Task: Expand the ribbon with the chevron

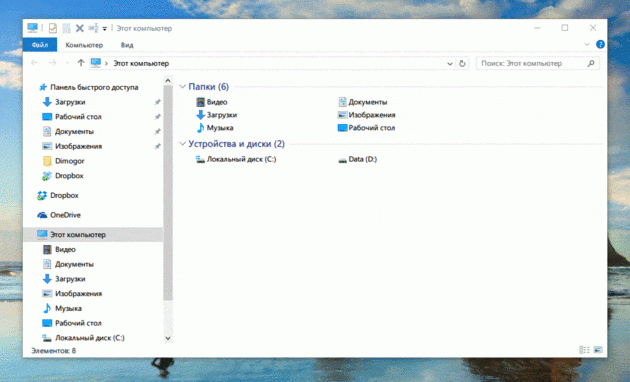Action: (587, 45)
